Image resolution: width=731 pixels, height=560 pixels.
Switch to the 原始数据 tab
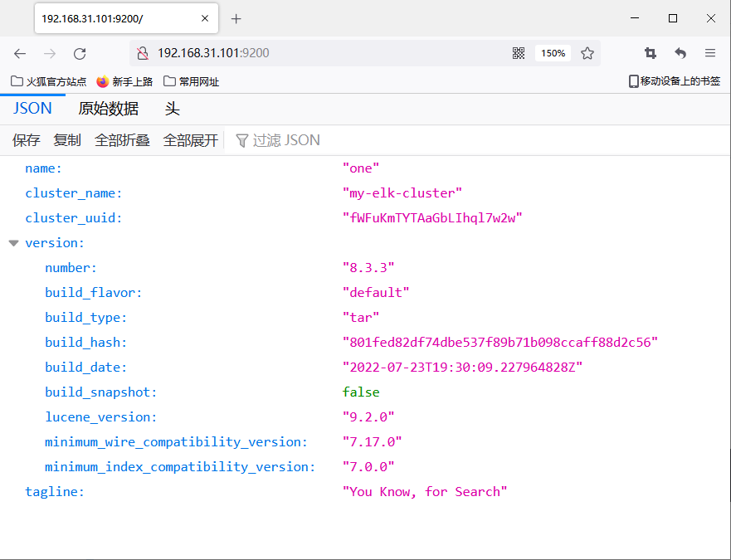point(108,109)
